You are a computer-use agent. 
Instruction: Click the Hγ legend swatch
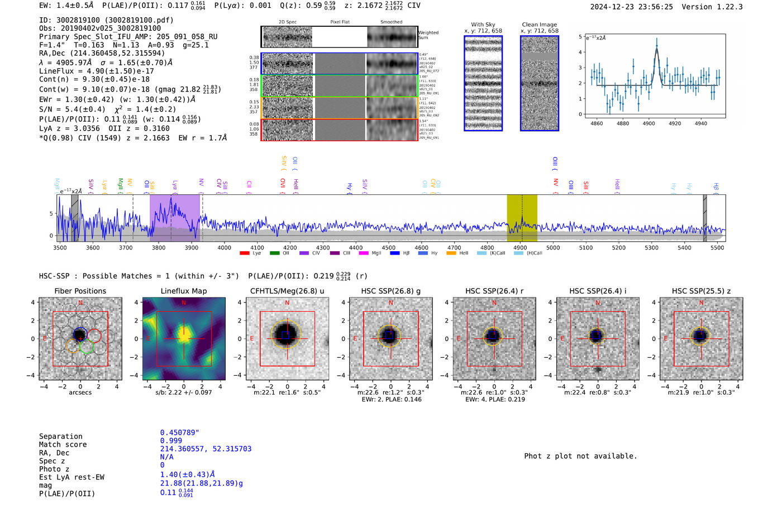pos(423,253)
